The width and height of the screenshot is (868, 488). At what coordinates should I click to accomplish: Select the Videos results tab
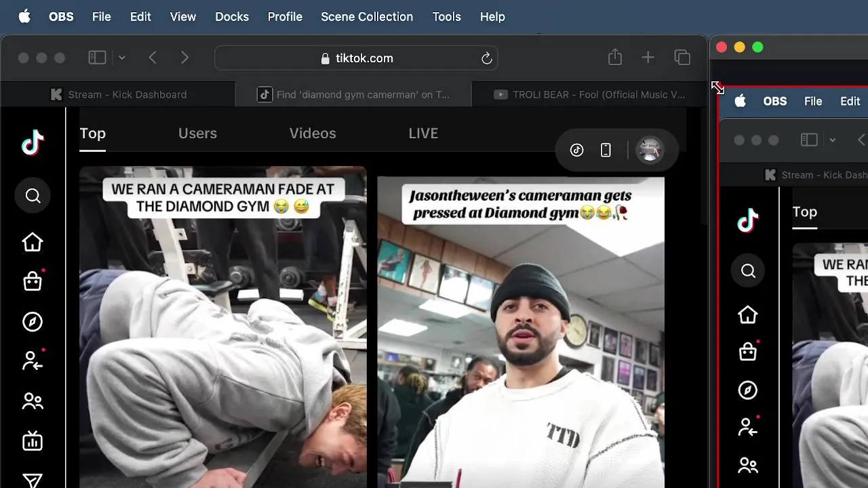(313, 134)
